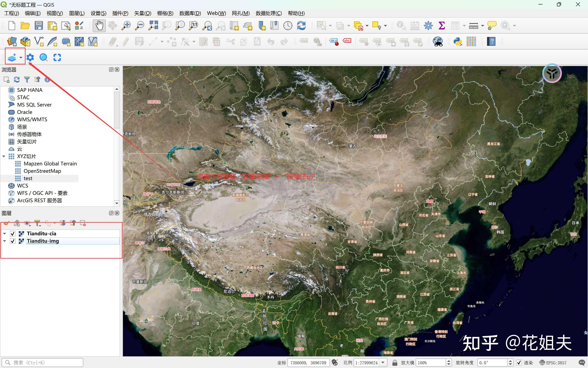This screenshot has height=368, width=588.
Task: Open the 编辑 menu
Action: click(33, 13)
